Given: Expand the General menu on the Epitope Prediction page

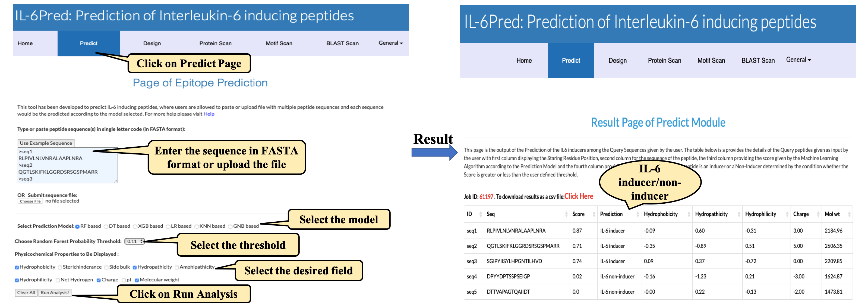Looking at the screenshot, I should (x=390, y=43).
